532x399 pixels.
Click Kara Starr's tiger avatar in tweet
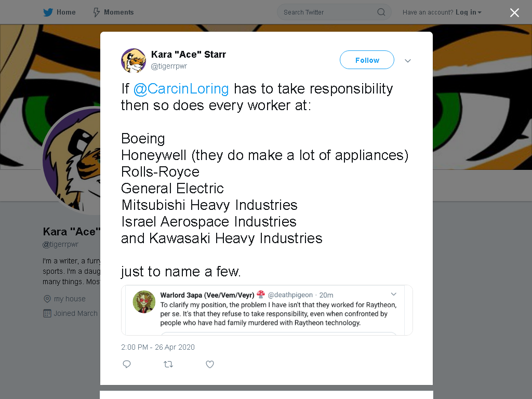(x=134, y=61)
